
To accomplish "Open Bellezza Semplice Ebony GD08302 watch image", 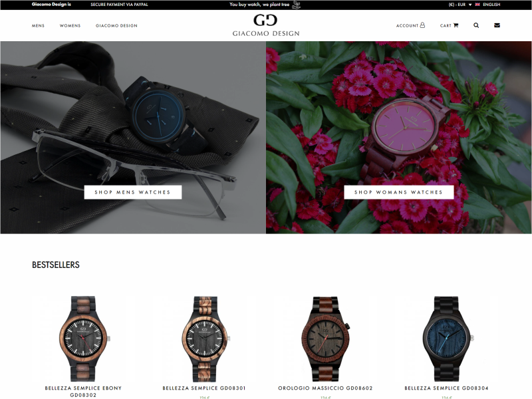I will click(x=84, y=338).
